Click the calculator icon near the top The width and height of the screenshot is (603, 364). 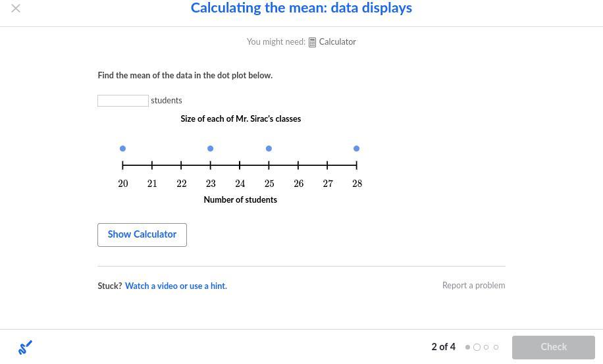(x=312, y=43)
